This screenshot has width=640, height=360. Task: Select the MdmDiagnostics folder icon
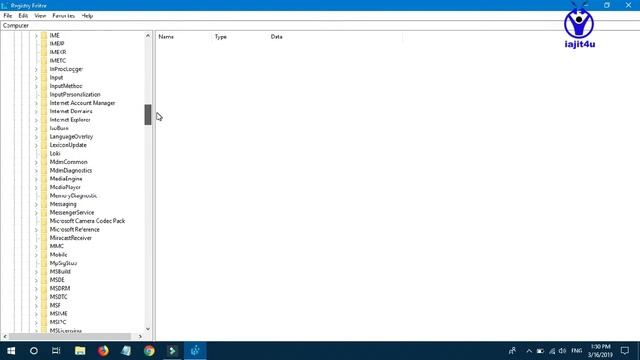coord(44,170)
